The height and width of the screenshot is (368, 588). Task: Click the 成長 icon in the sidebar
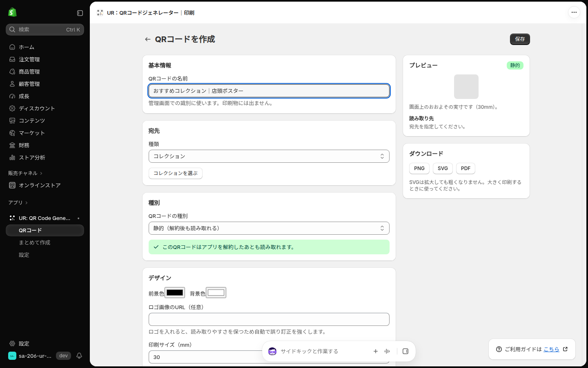coord(12,96)
